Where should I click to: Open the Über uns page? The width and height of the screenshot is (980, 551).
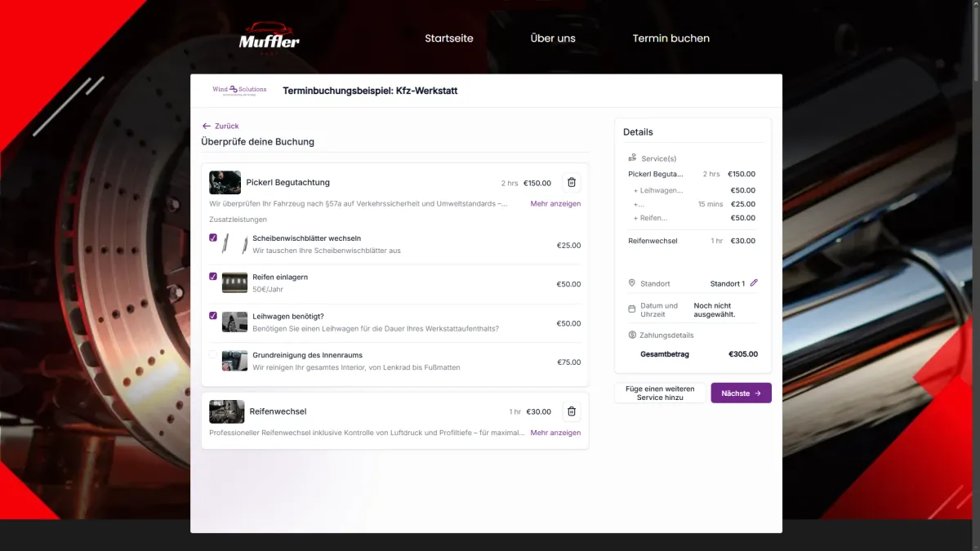[x=553, y=38]
